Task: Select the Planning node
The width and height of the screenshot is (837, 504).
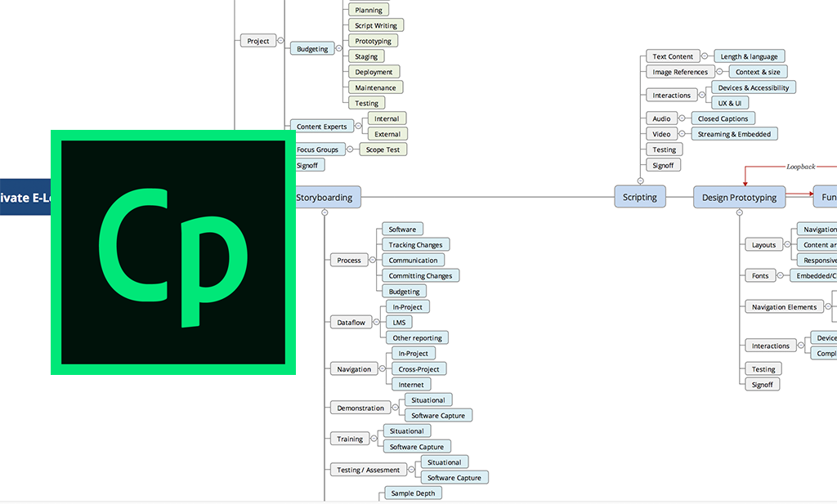Action: (x=369, y=10)
